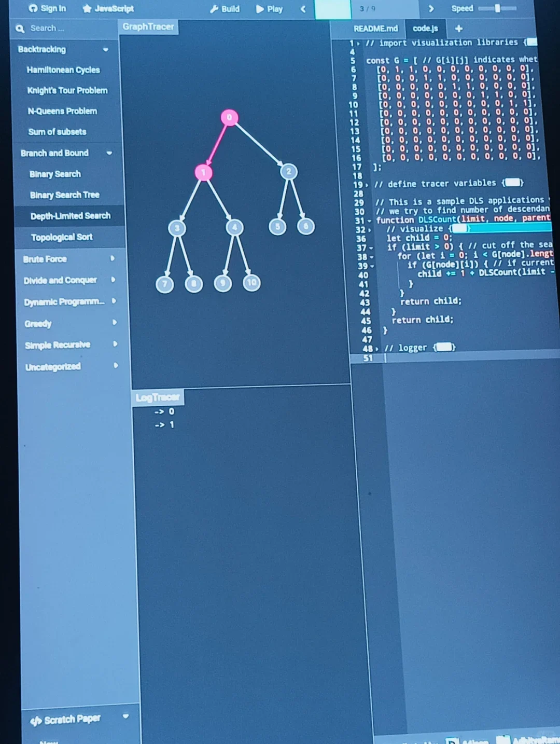Click 'let child = 0;' on line 36
Screen dimensions: 560x744
point(419,238)
